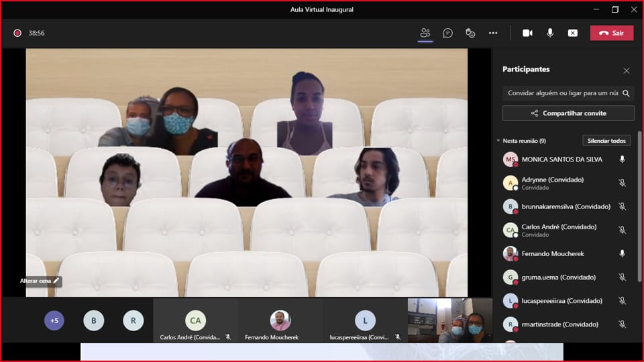Image resolution: width=644 pixels, height=362 pixels.
Task: Click the recording indicator dot
Action: coord(17,33)
